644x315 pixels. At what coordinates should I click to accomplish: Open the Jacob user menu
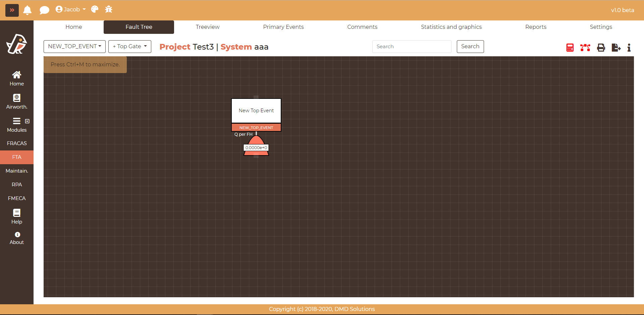[71, 9]
